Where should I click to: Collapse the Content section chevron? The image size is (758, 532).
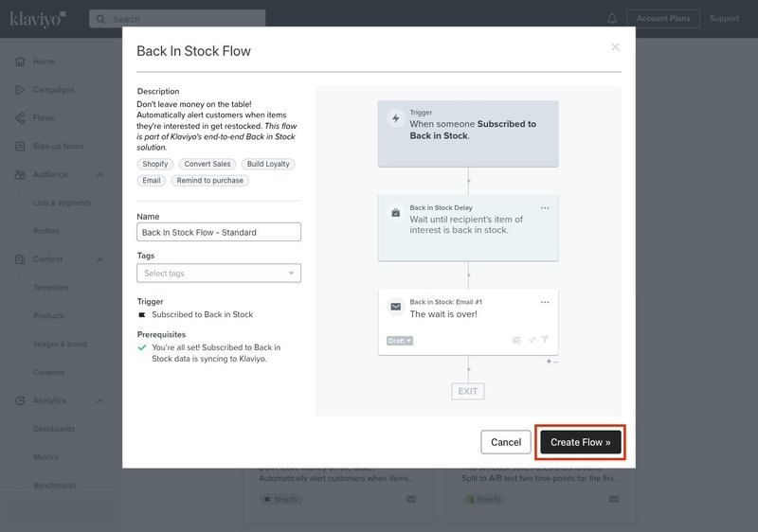pyautogui.click(x=99, y=259)
